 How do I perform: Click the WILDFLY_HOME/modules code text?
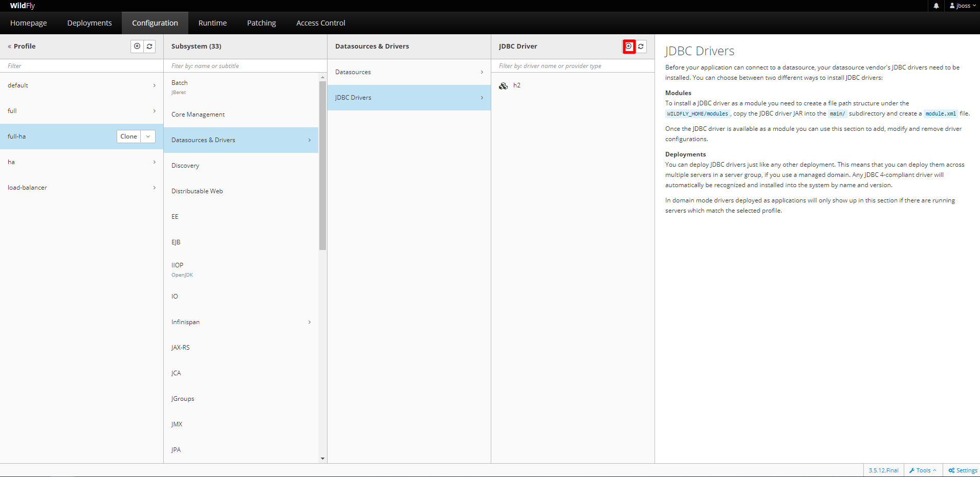[x=698, y=114]
